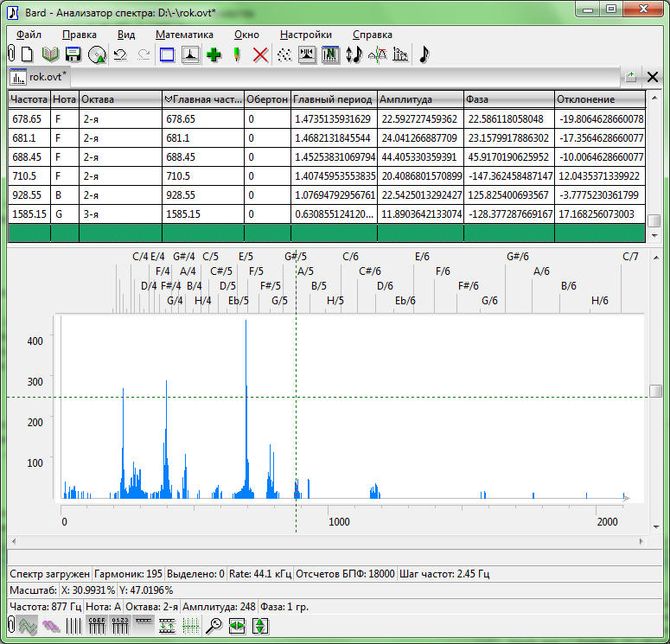Sort by Главная частота column header
The height and width of the screenshot is (644, 670).
(x=202, y=99)
